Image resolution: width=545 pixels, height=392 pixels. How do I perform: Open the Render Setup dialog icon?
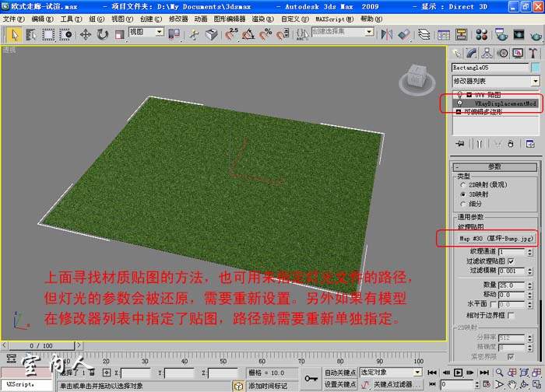coord(501,34)
